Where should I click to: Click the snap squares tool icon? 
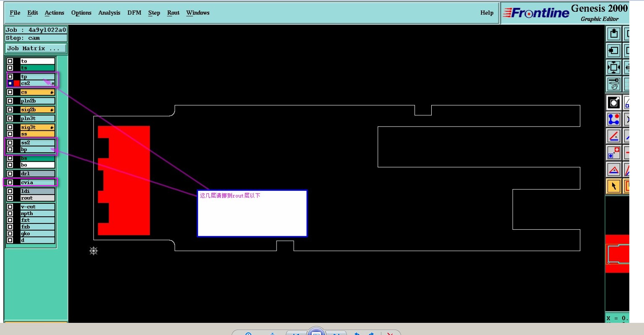[614, 153]
